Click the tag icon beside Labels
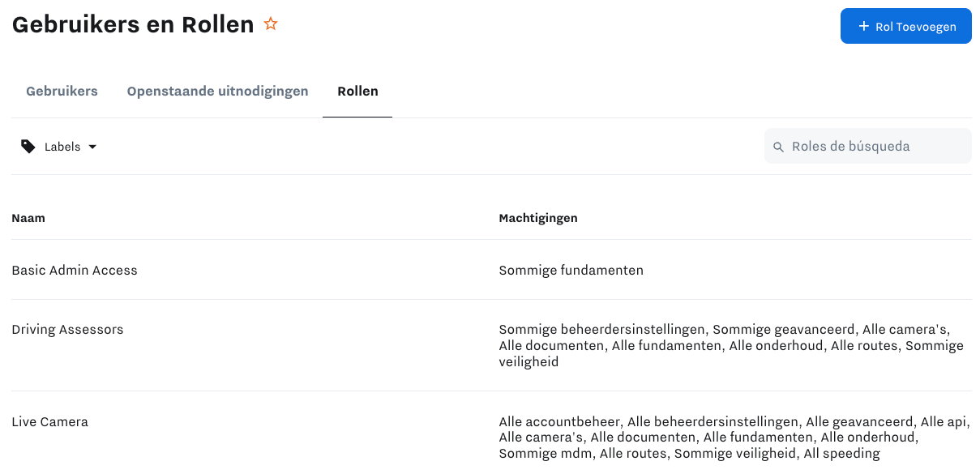 [28, 147]
